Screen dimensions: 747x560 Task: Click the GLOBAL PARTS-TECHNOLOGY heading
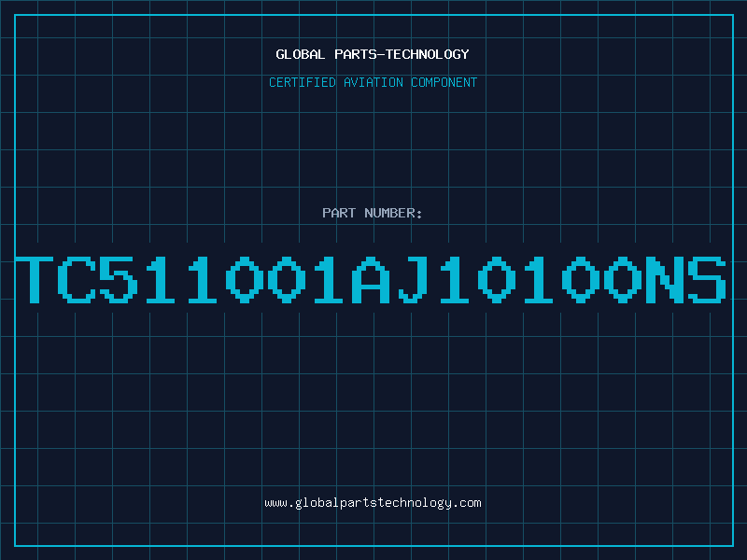pos(373,54)
